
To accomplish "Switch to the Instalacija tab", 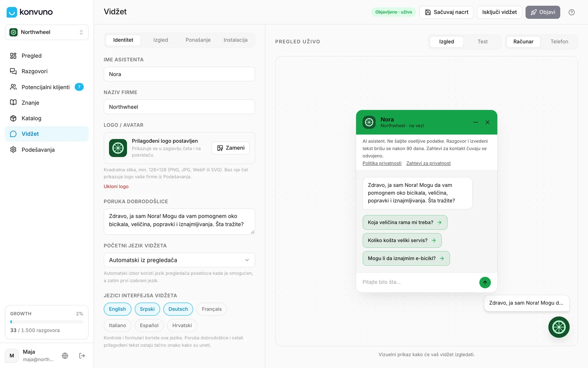I will coord(236,40).
